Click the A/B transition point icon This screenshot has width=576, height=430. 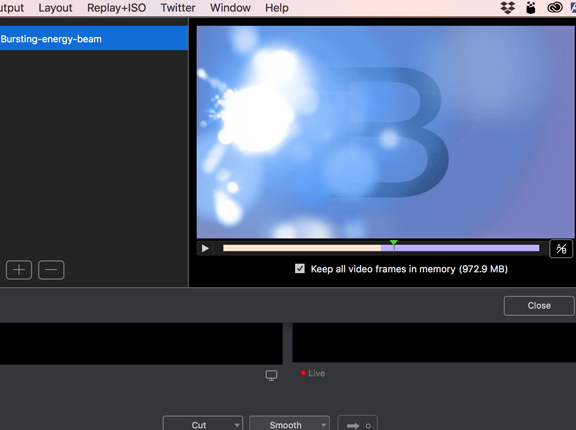coord(561,249)
